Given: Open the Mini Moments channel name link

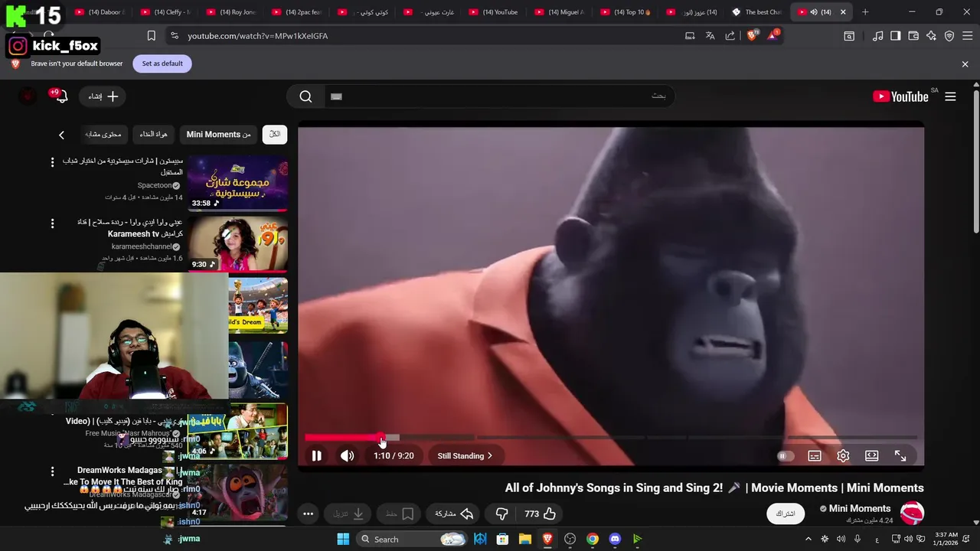Looking at the screenshot, I should tap(859, 508).
